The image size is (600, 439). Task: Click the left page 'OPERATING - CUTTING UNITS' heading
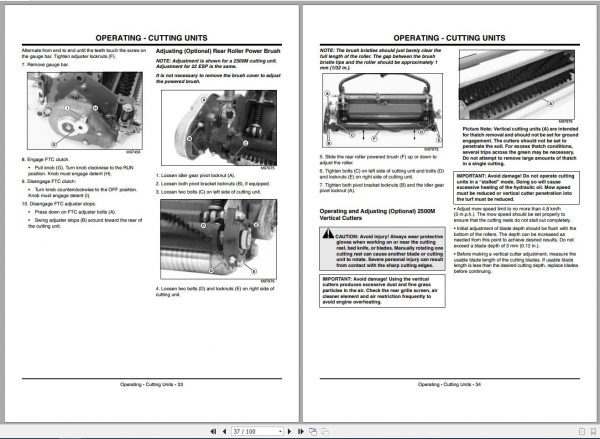click(x=152, y=38)
